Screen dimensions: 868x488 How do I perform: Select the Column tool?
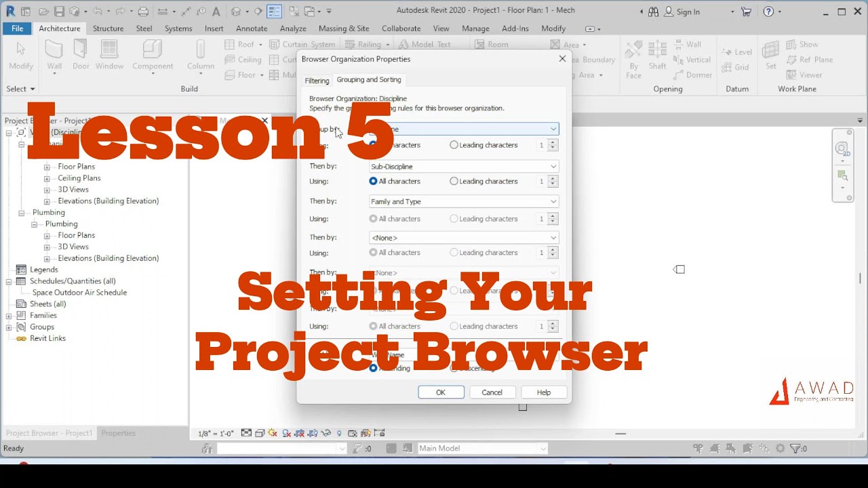[201, 55]
